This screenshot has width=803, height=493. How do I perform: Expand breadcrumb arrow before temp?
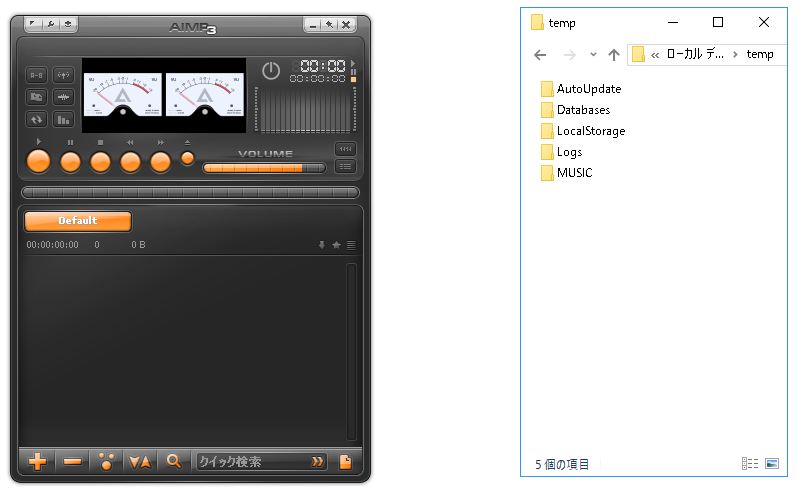click(735, 54)
